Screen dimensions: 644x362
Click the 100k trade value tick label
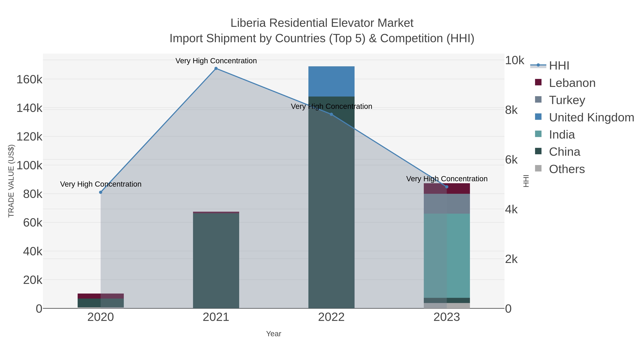[29, 165]
